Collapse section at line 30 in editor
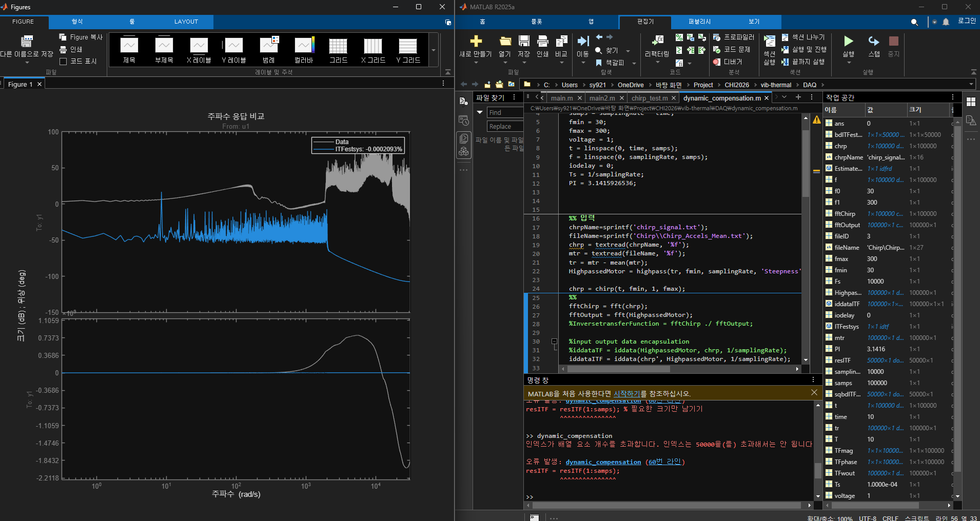The width and height of the screenshot is (980, 521). pos(554,342)
